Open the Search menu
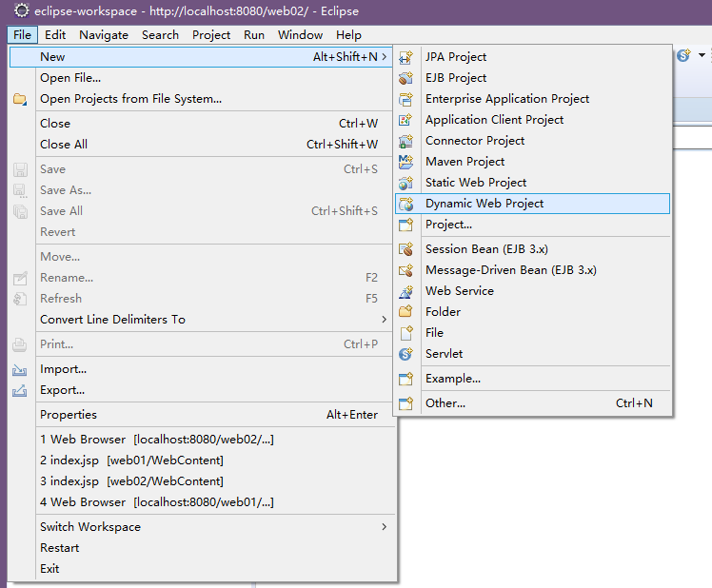 [160, 35]
